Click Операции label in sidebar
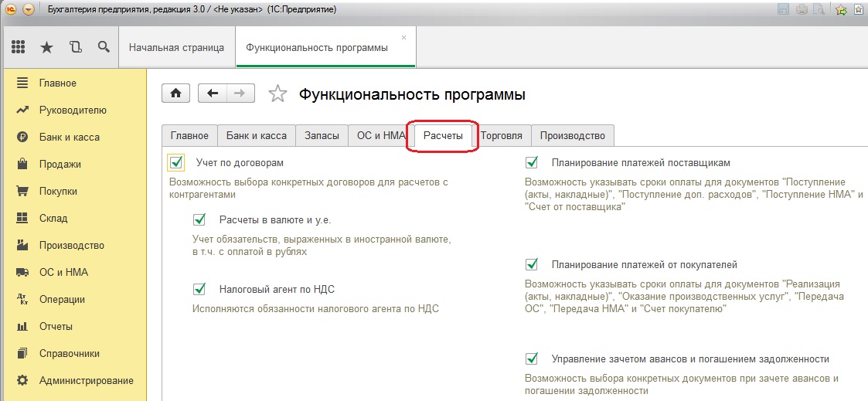This screenshot has height=401, width=868. [x=62, y=299]
